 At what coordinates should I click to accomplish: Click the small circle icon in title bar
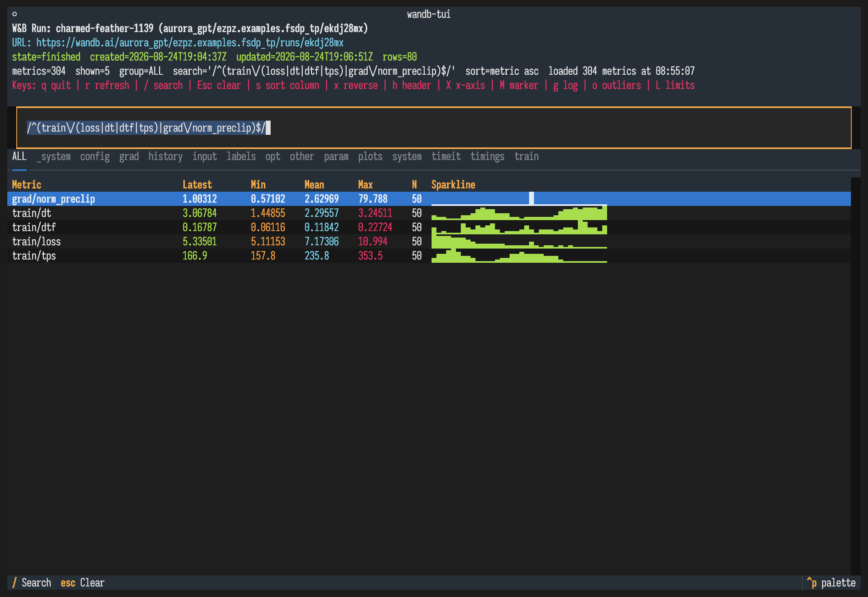point(15,14)
